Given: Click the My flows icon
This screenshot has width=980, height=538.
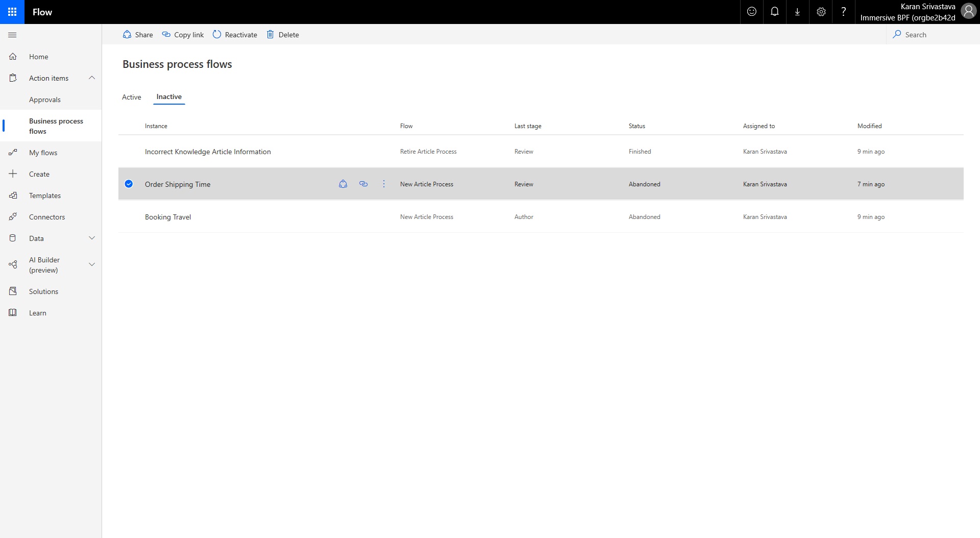Looking at the screenshot, I should (13, 153).
